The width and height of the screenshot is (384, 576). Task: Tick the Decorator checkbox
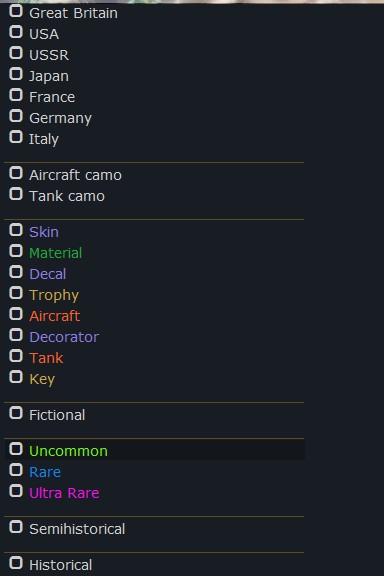coord(16,334)
